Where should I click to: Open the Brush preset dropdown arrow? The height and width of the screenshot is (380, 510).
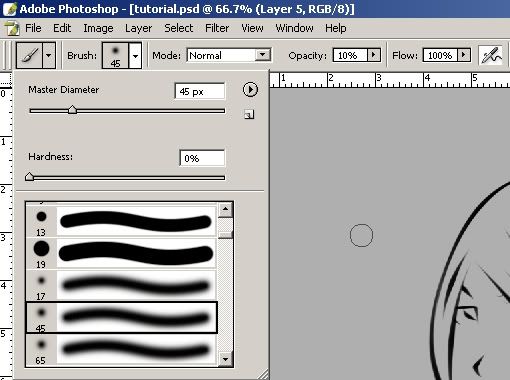(x=135, y=55)
